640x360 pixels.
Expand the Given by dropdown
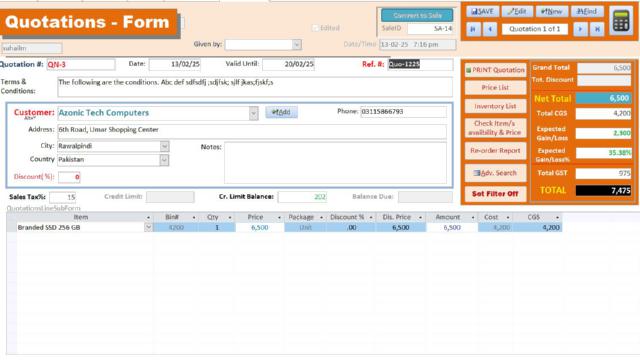click(297, 44)
